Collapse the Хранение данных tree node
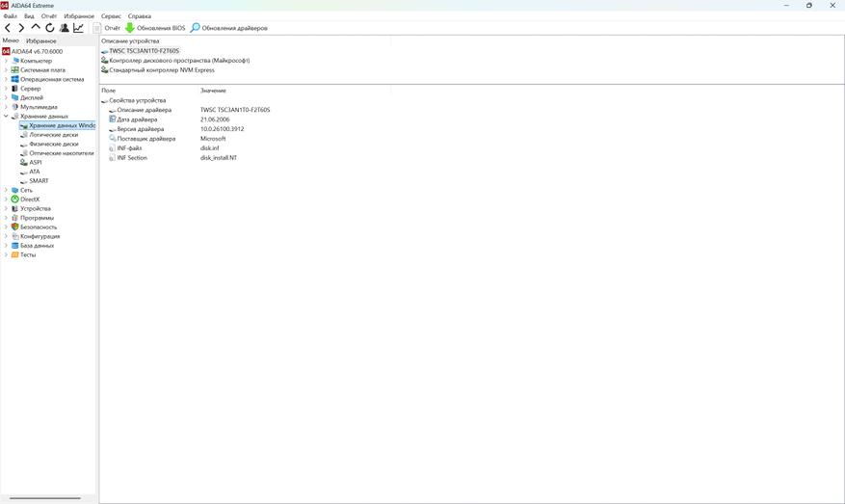Viewport: 845px width, 504px height. (x=6, y=116)
